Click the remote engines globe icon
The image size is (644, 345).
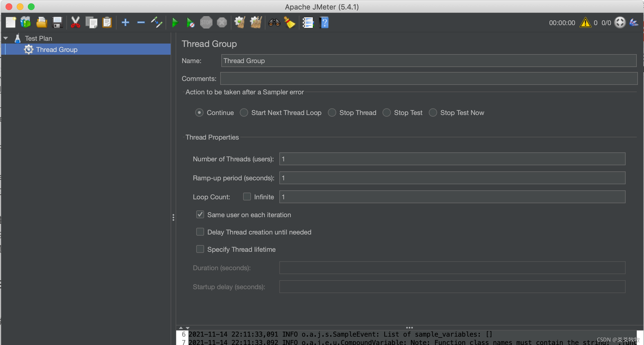click(x=620, y=23)
